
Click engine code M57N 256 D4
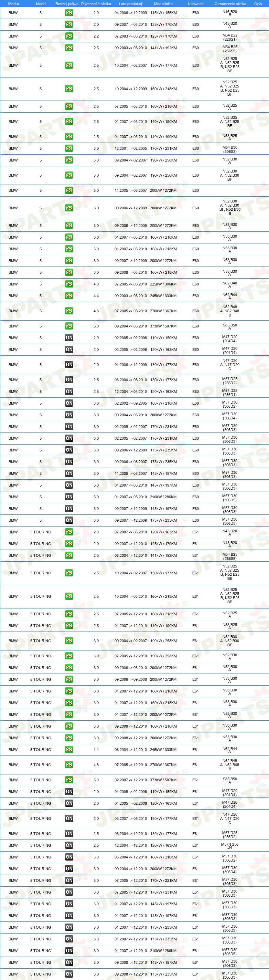click(x=230, y=846)
